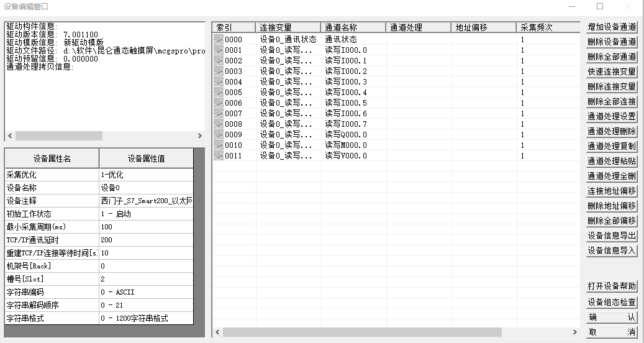Click the 采集频次 column header
Viewport: 644px width, 343px height.
548,27
